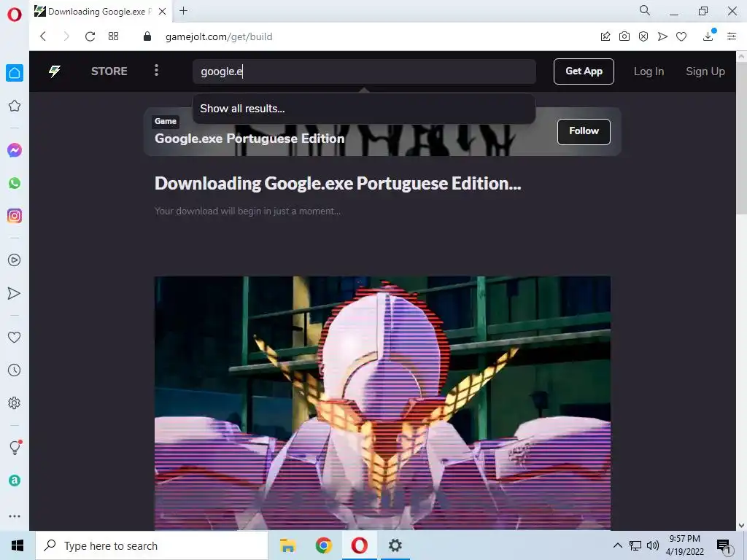Screen dimensions: 747x560
Task: Open Google.exe Portuguese Edition game title
Action: coord(249,139)
